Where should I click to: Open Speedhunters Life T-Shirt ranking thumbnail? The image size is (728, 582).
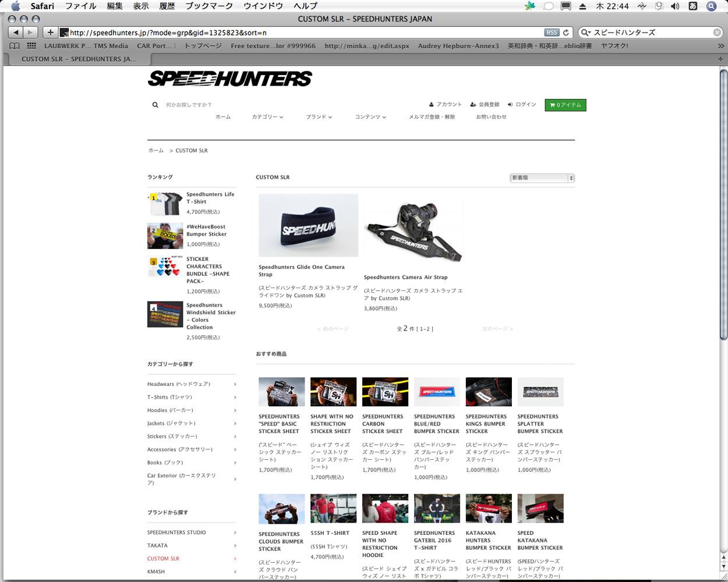pos(165,204)
